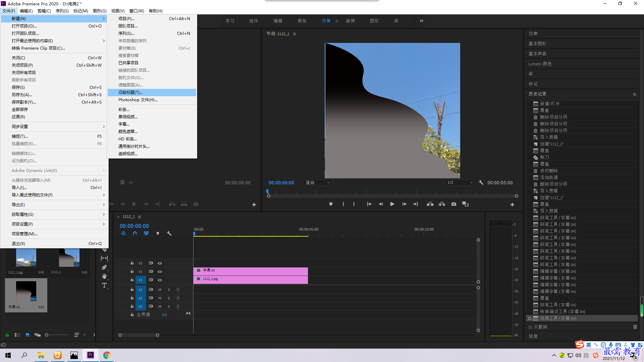This screenshot has height=362, width=644.
Task: Select the Hand tool
Action: click(104, 276)
